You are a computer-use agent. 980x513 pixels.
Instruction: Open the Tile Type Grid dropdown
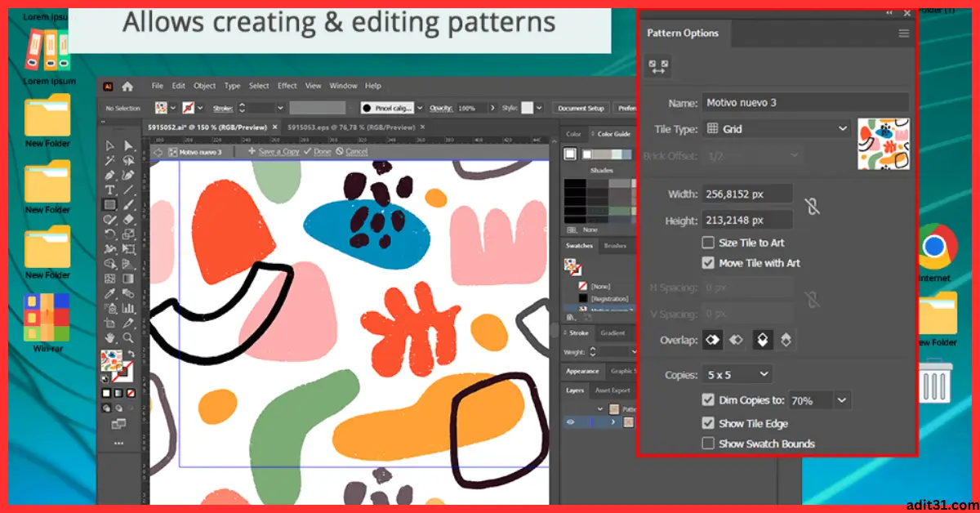[776, 129]
